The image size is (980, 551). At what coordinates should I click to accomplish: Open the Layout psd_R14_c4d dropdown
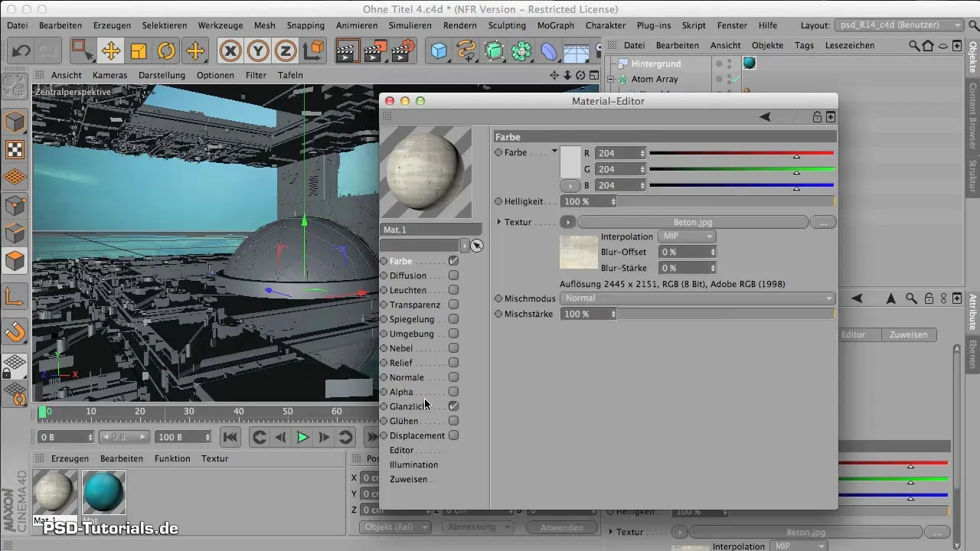899,25
